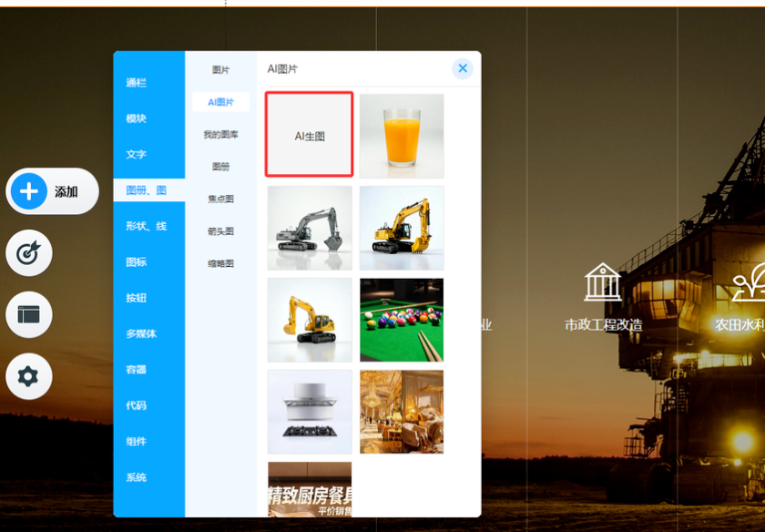Click the AI图片 panel header title

(x=282, y=69)
